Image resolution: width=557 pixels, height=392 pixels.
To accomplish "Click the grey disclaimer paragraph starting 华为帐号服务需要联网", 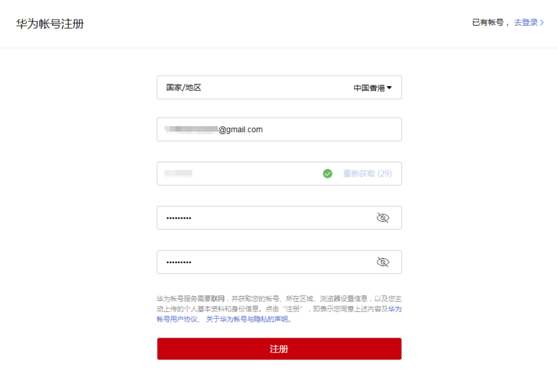I will 279,309.
